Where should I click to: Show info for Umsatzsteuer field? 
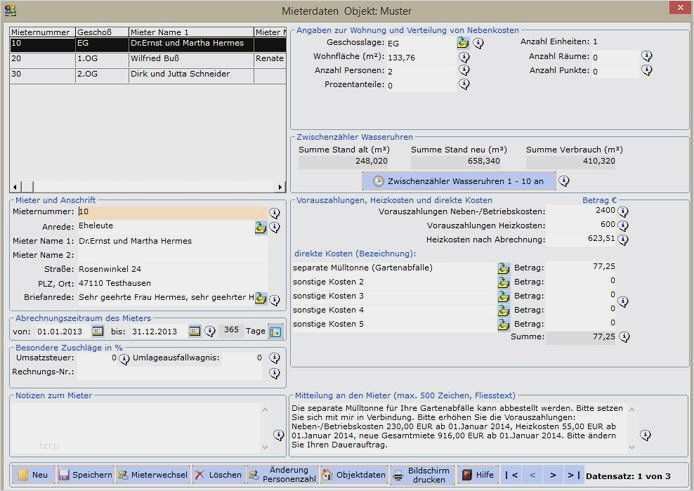pyautogui.click(x=124, y=359)
